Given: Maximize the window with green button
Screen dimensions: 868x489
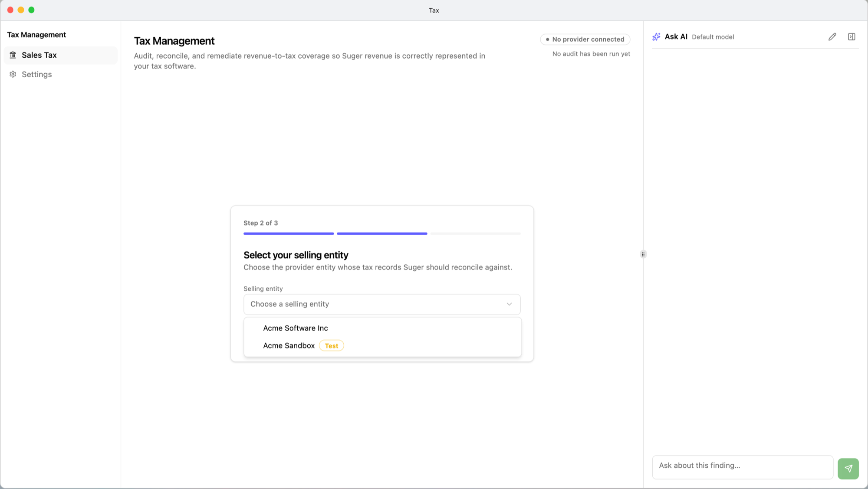Looking at the screenshot, I should point(31,10).
